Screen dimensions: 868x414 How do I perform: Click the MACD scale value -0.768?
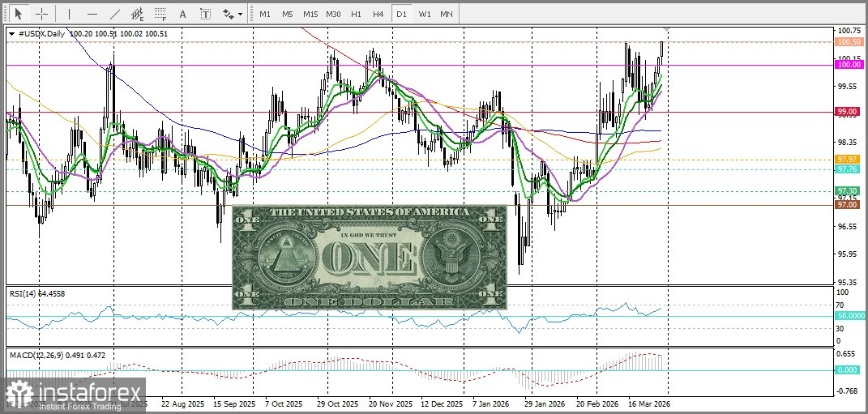(846, 391)
